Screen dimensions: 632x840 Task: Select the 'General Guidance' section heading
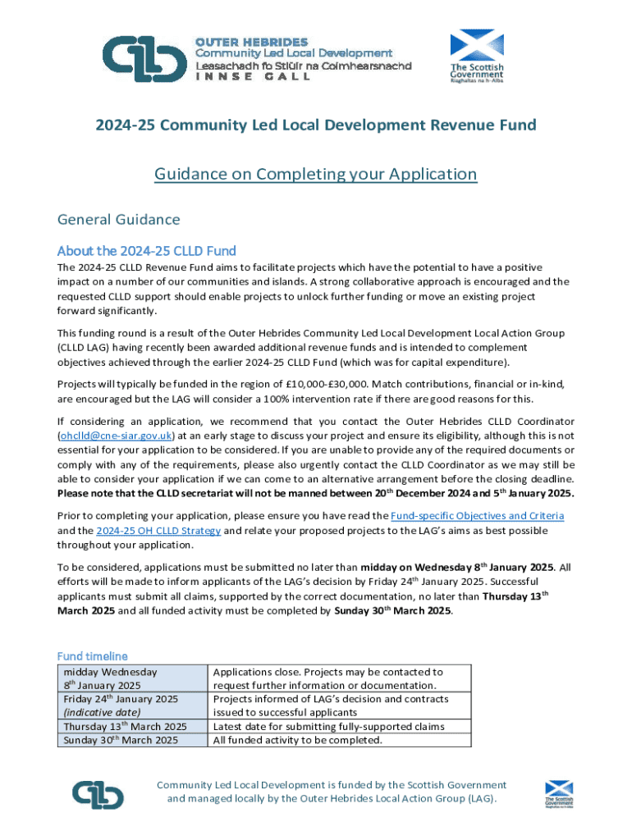[x=117, y=220]
